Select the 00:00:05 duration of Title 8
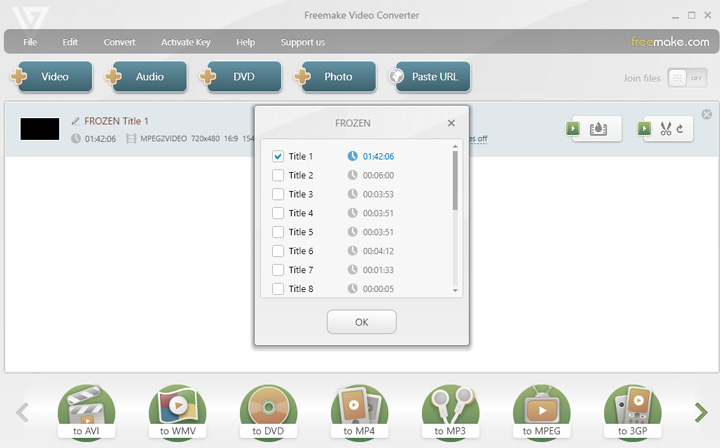Screen dimensions: 720x448 point(378,289)
